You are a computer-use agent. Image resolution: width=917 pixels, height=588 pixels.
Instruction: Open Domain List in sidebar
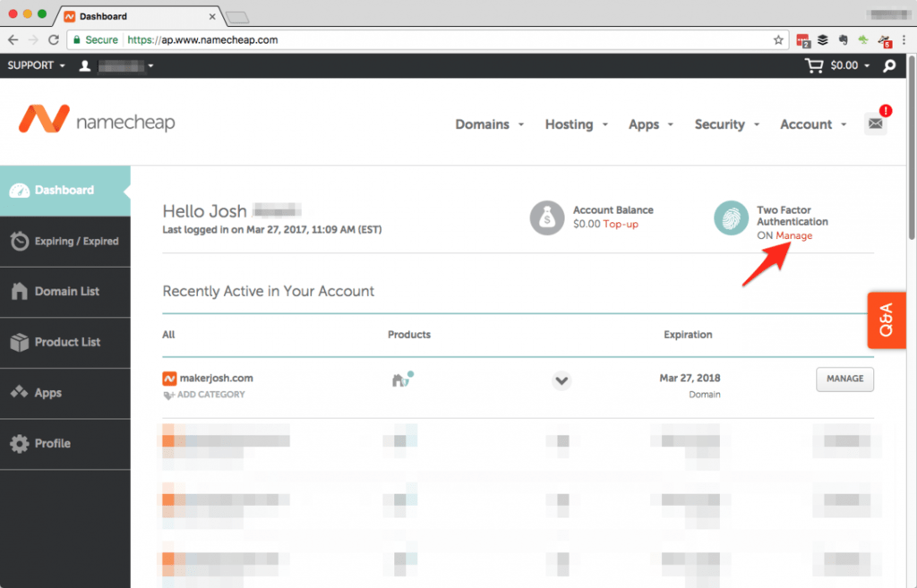point(64,292)
